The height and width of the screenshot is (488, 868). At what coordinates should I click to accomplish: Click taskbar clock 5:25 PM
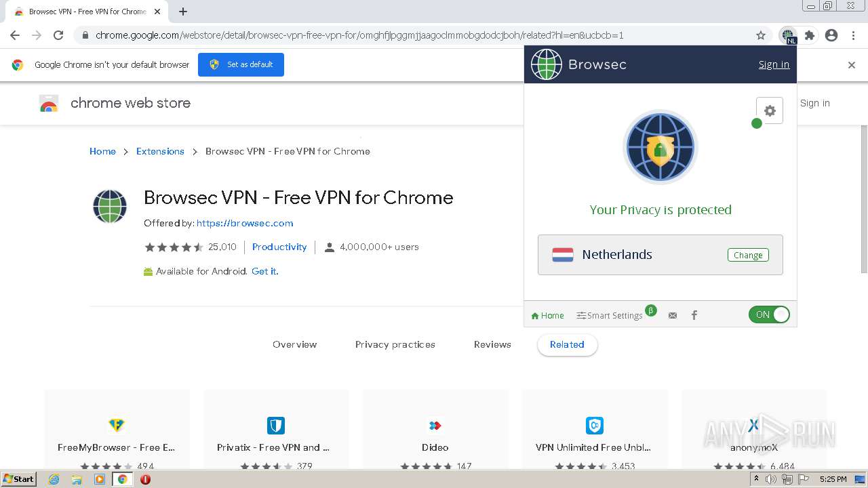[x=833, y=479]
